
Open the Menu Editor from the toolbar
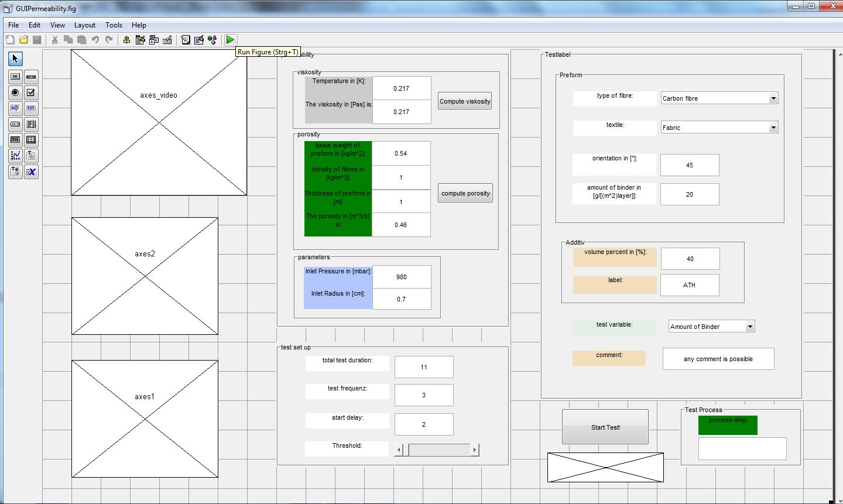coord(140,40)
